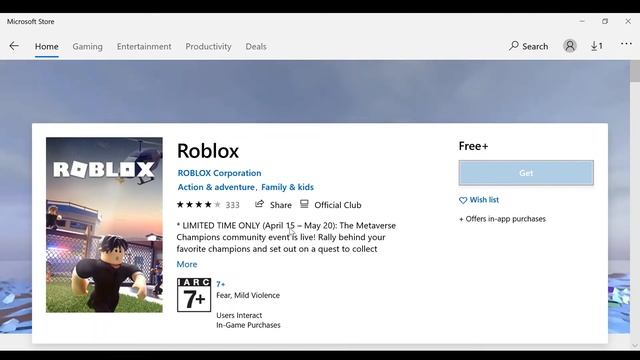
Task: Click the In-Game Purchases text
Action: pyautogui.click(x=248, y=325)
